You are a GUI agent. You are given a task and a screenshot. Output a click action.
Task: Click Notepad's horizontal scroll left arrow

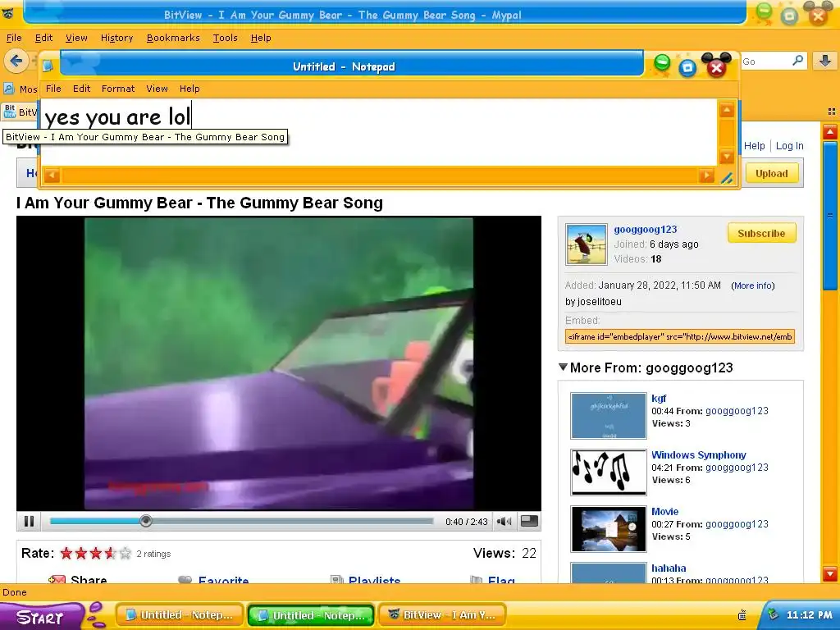pos(52,176)
